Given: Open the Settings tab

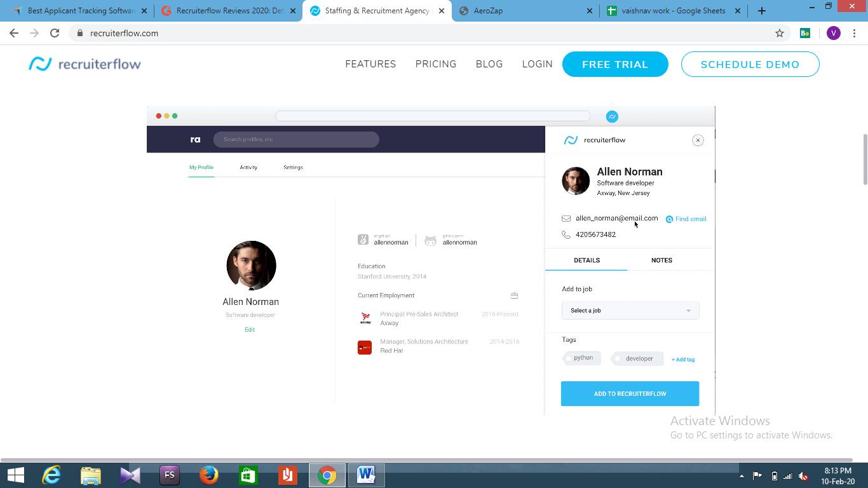Looking at the screenshot, I should [293, 168].
